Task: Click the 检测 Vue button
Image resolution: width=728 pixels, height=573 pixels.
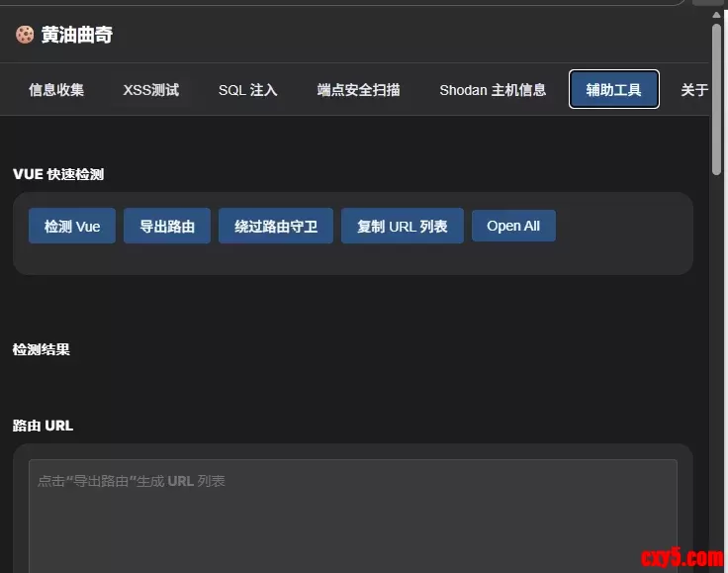Action: pos(72,227)
